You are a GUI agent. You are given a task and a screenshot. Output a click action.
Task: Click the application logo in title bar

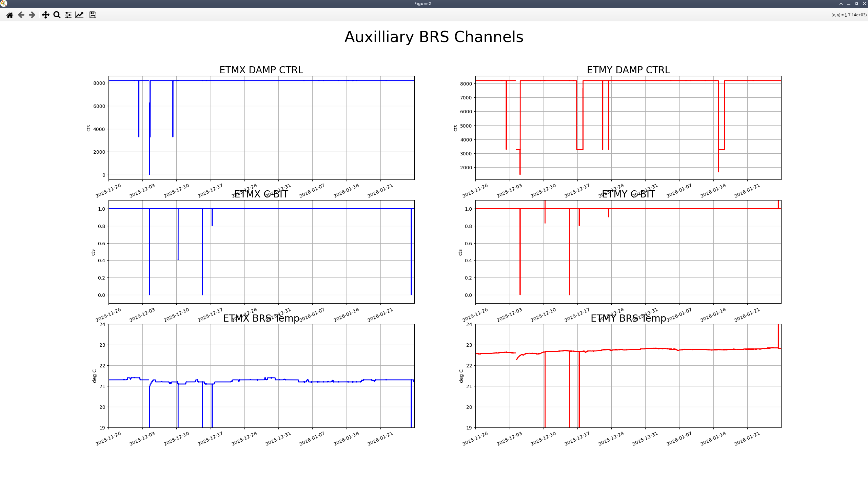point(4,3)
